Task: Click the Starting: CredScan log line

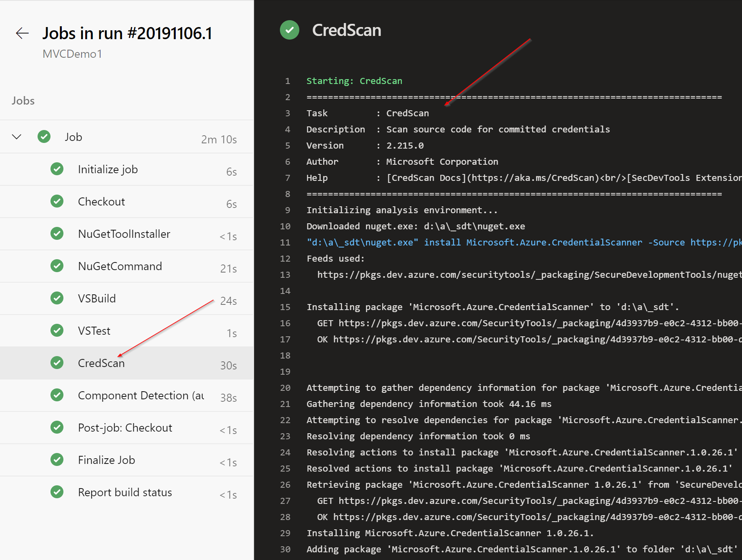Action: click(354, 81)
